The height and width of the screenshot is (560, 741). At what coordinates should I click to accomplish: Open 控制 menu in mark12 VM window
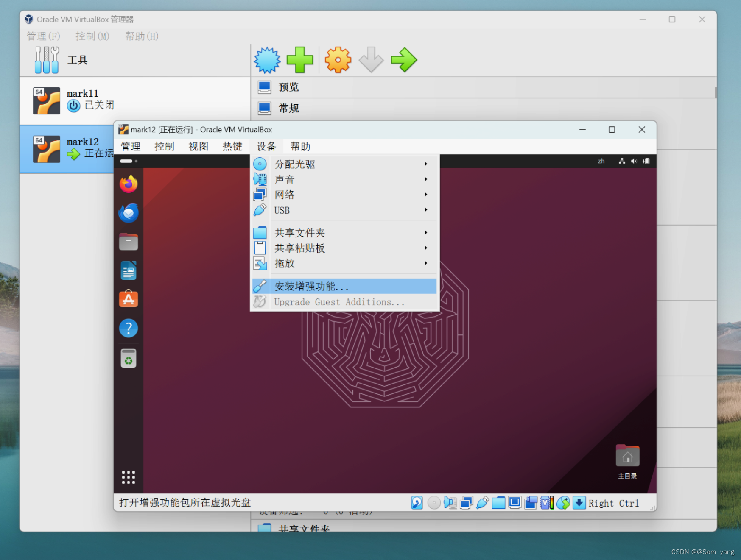(165, 147)
